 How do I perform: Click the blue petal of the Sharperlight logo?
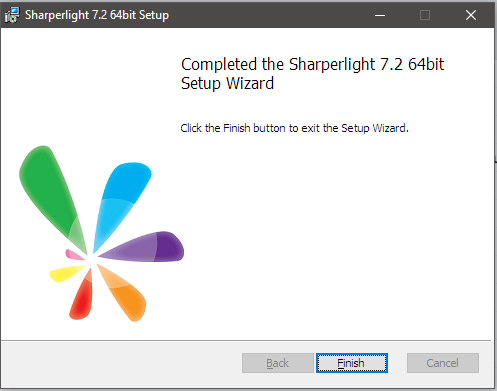pyautogui.click(x=120, y=197)
